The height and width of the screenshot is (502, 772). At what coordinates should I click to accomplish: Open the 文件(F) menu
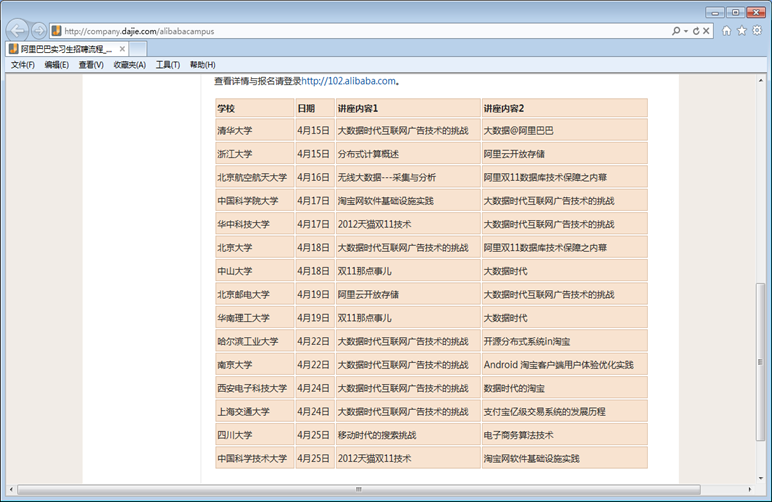23,64
